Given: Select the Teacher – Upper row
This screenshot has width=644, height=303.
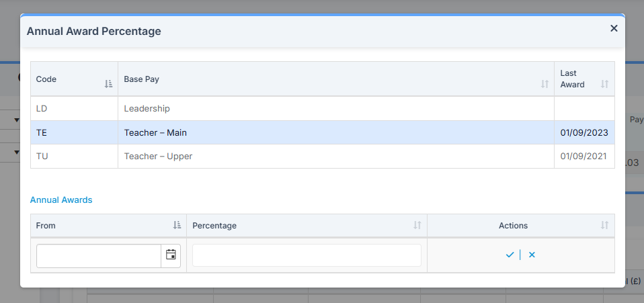Looking at the screenshot, I should click(x=158, y=157).
